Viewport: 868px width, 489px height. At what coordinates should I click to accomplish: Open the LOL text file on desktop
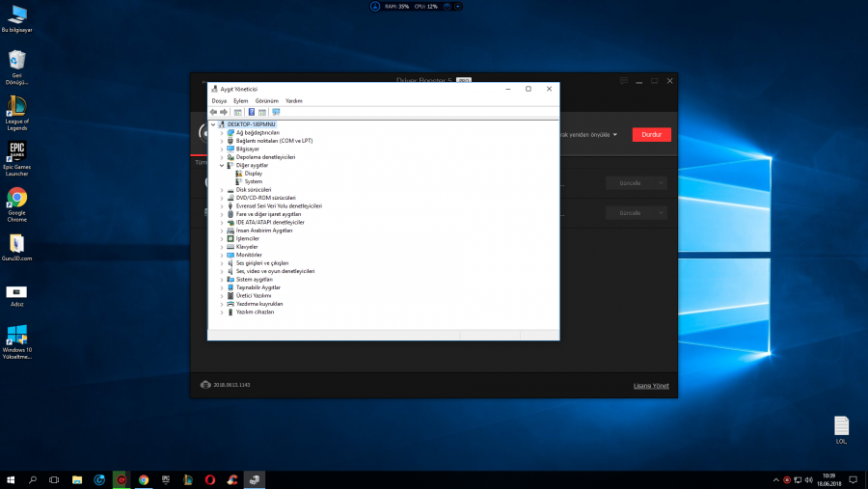tap(841, 426)
